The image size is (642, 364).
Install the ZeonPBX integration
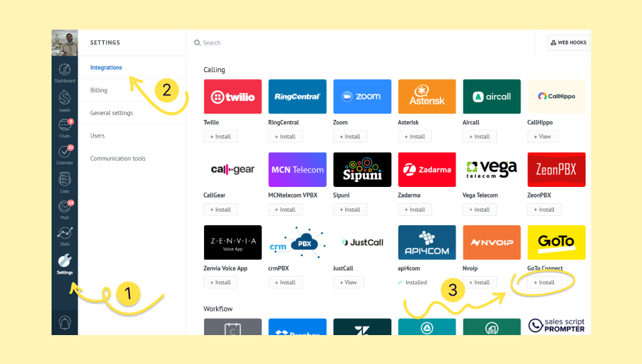tap(545, 210)
